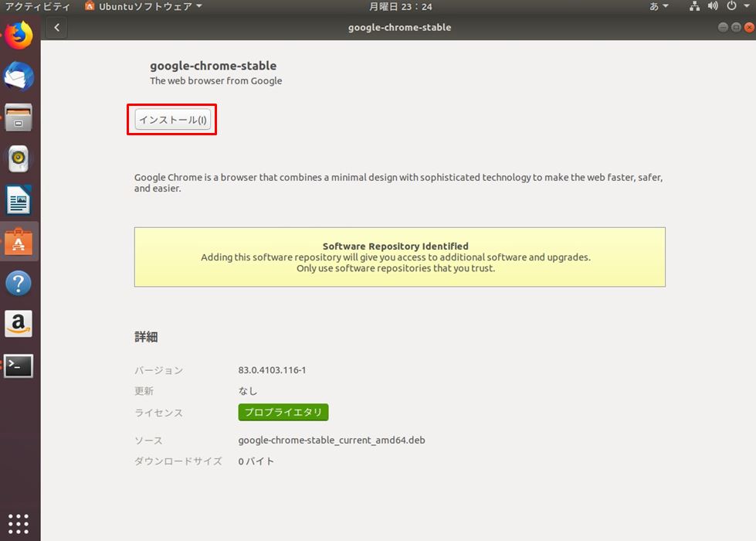Open the Help question mark icon
The height and width of the screenshot is (541, 756).
(x=19, y=283)
